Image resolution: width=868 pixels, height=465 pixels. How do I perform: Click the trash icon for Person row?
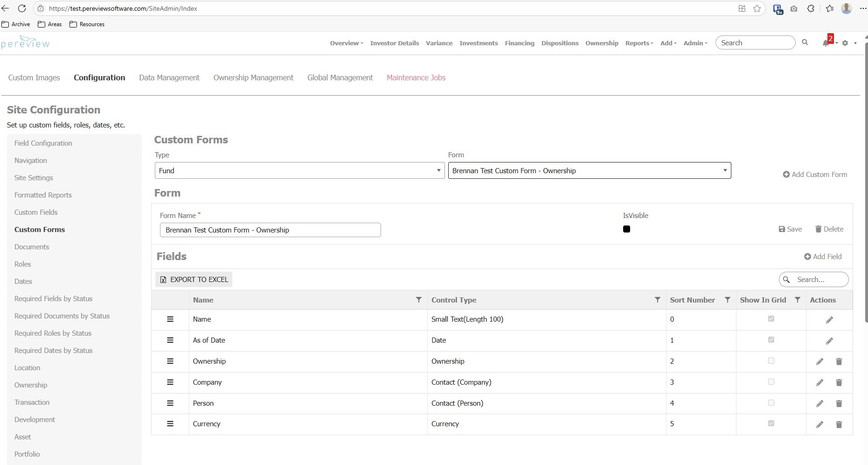pyautogui.click(x=839, y=403)
